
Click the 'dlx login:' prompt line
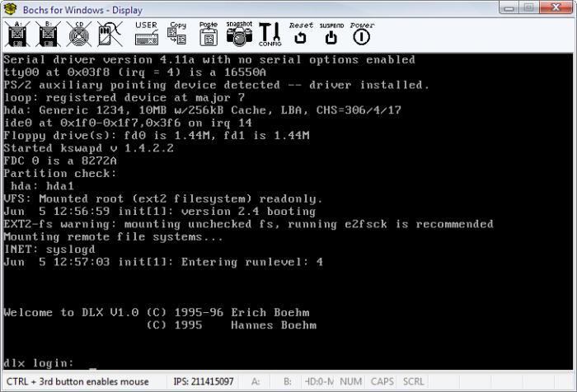[x=39, y=363]
